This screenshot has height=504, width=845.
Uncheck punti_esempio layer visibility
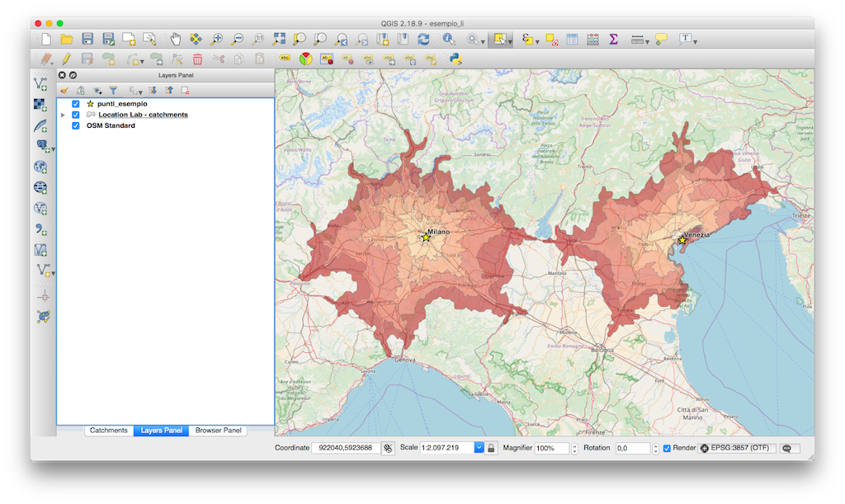75,104
